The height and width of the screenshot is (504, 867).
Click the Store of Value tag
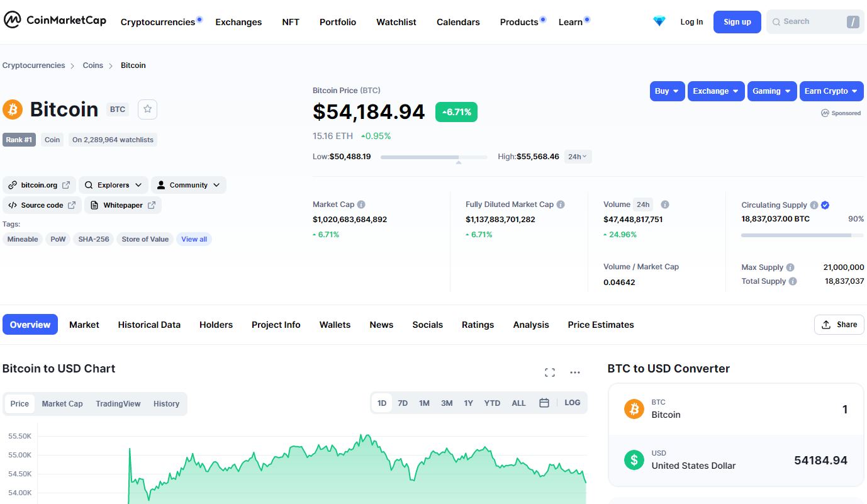click(x=145, y=239)
